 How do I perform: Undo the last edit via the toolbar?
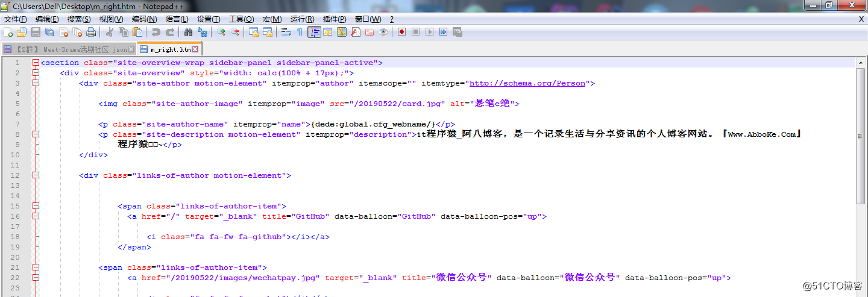tap(156, 32)
